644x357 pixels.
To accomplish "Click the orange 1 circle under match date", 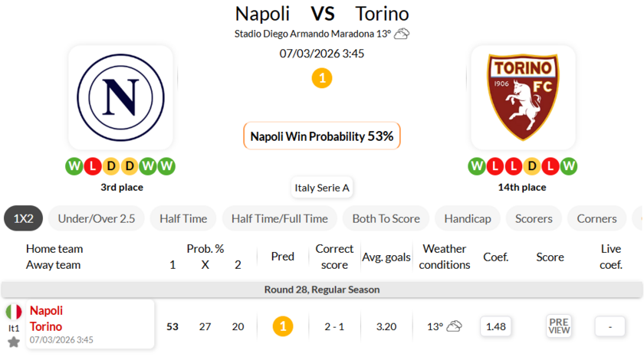I will [x=322, y=78].
